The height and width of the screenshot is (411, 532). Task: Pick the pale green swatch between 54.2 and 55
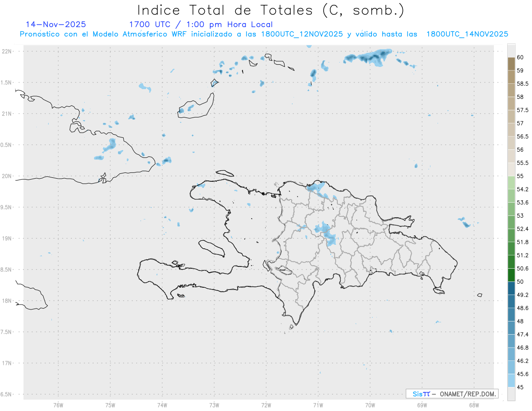511,183
